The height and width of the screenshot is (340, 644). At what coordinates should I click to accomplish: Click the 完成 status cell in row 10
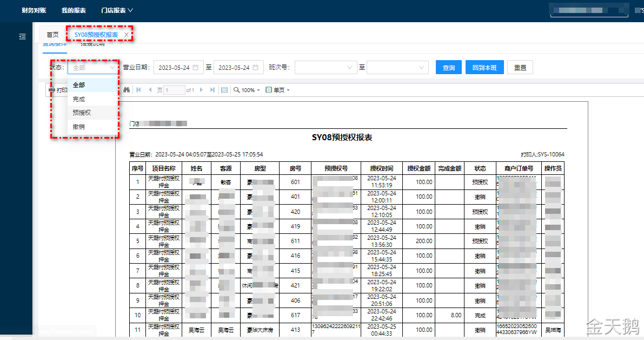click(x=480, y=315)
